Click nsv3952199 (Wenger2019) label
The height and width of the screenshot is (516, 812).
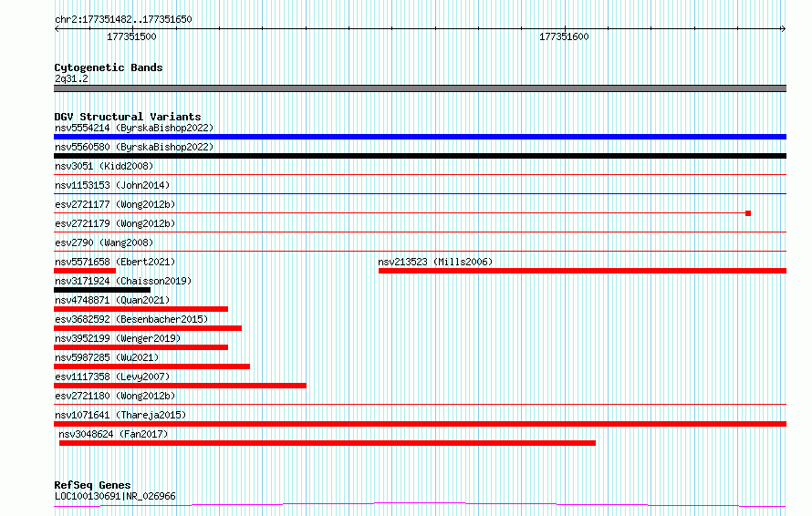pyautogui.click(x=118, y=338)
